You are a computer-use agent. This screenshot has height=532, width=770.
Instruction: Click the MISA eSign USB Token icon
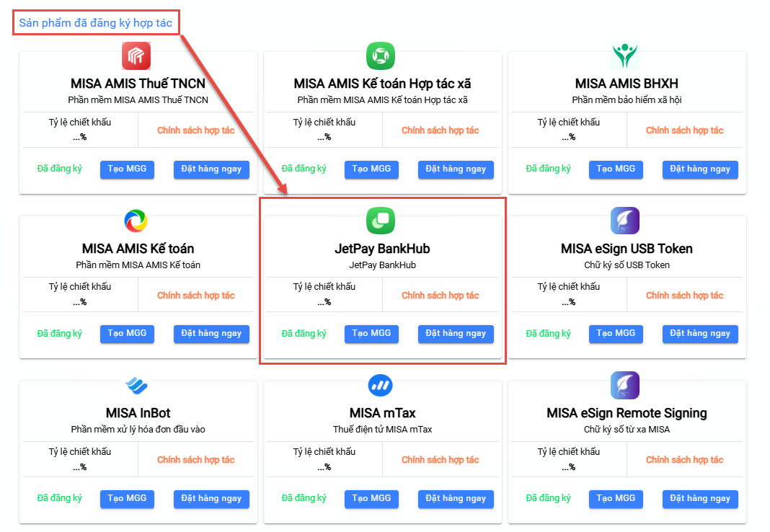(x=625, y=221)
